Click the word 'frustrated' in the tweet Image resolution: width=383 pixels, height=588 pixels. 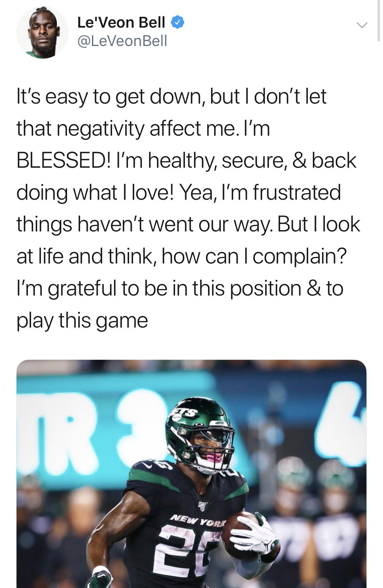click(x=297, y=192)
